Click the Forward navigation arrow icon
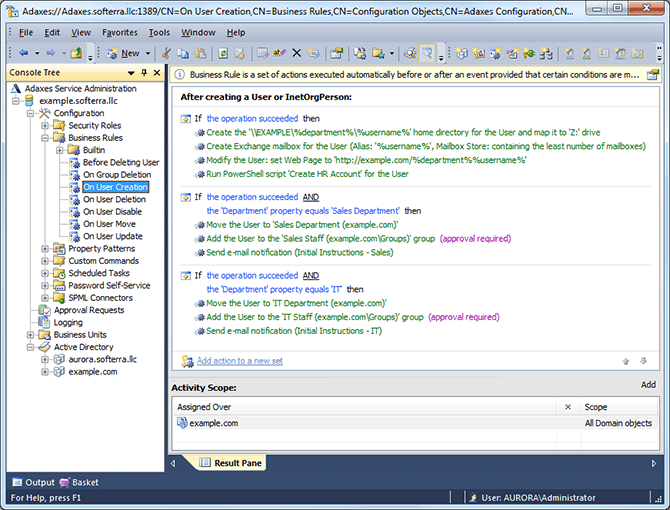The image size is (670, 510). pyautogui.click(x=51, y=53)
